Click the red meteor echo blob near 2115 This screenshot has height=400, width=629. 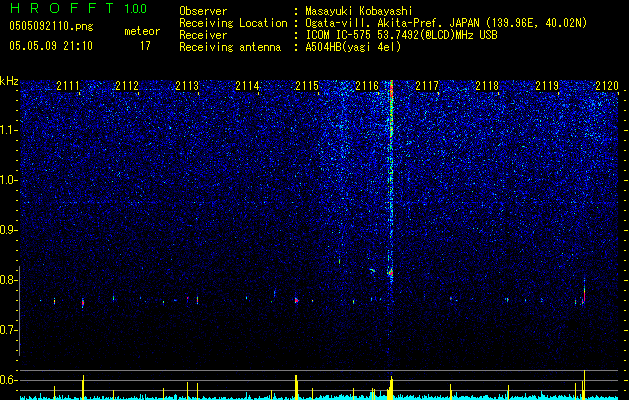click(297, 300)
